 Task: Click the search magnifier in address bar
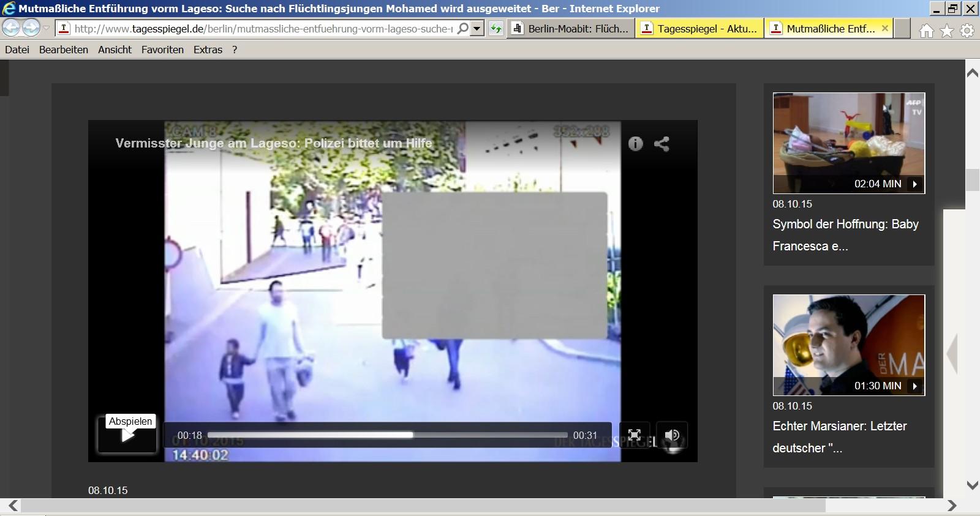463,28
